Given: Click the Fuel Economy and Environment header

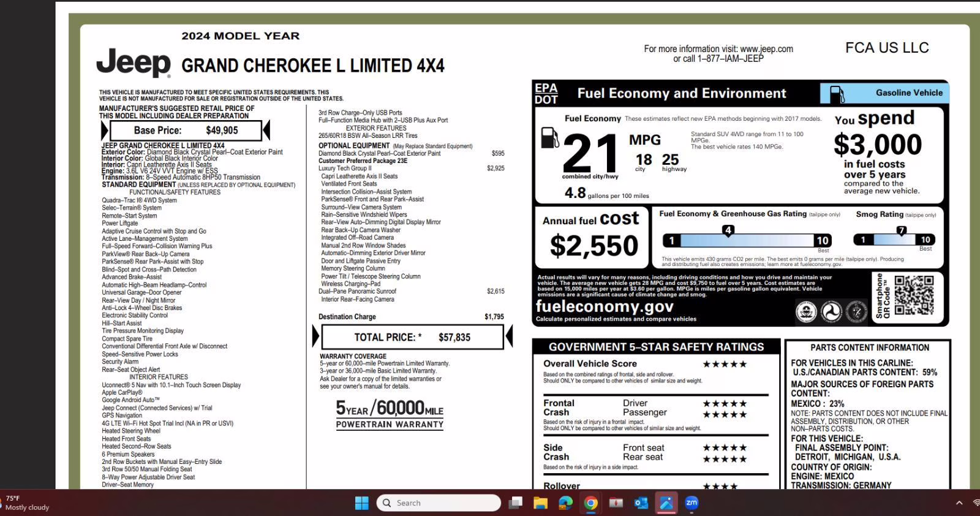Looking at the screenshot, I should 681,94.
